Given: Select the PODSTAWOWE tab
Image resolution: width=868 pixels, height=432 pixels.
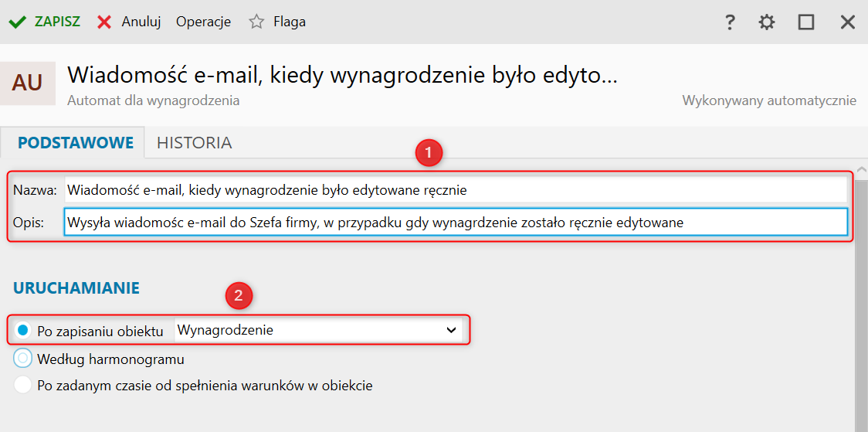Looking at the screenshot, I should click(x=75, y=143).
